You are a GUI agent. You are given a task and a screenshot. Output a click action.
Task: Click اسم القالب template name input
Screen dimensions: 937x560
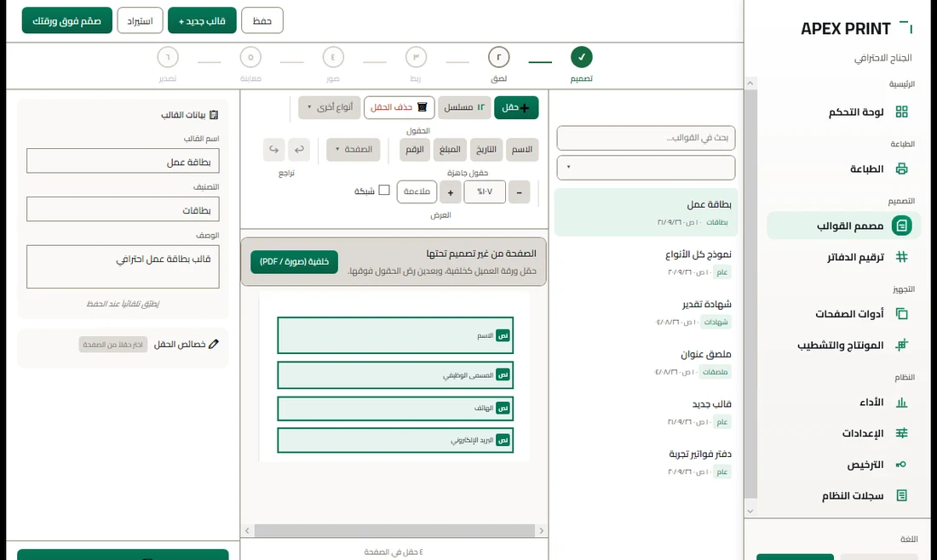click(124, 161)
